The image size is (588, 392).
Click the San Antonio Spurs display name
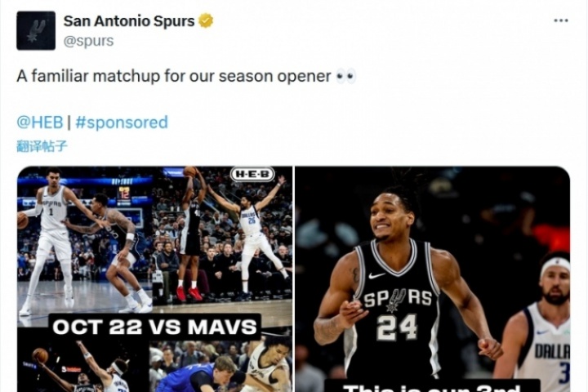pyautogui.click(x=129, y=21)
